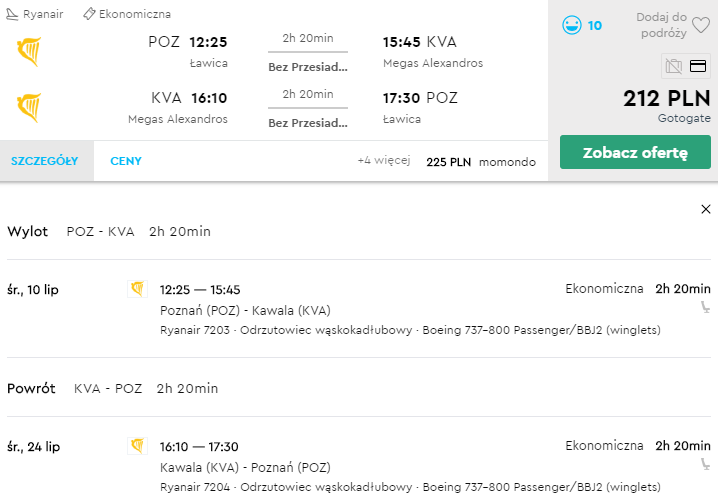Click the airplane icon next to Ryanair label

click(x=12, y=14)
